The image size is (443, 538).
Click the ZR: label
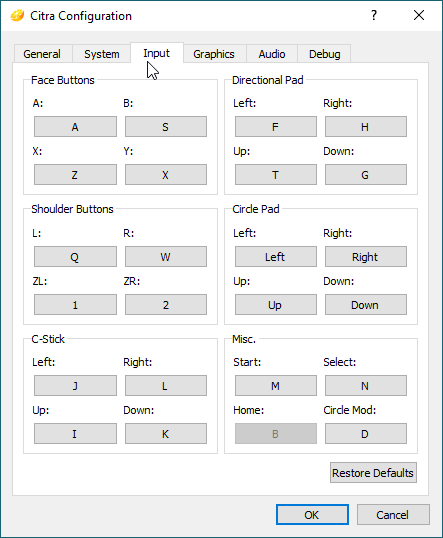coord(132,281)
